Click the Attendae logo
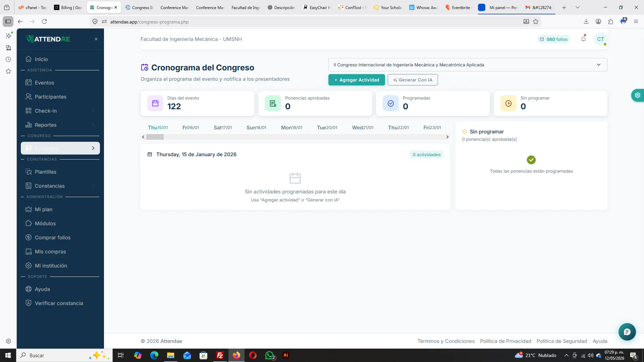The image size is (644, 362). pos(48,39)
